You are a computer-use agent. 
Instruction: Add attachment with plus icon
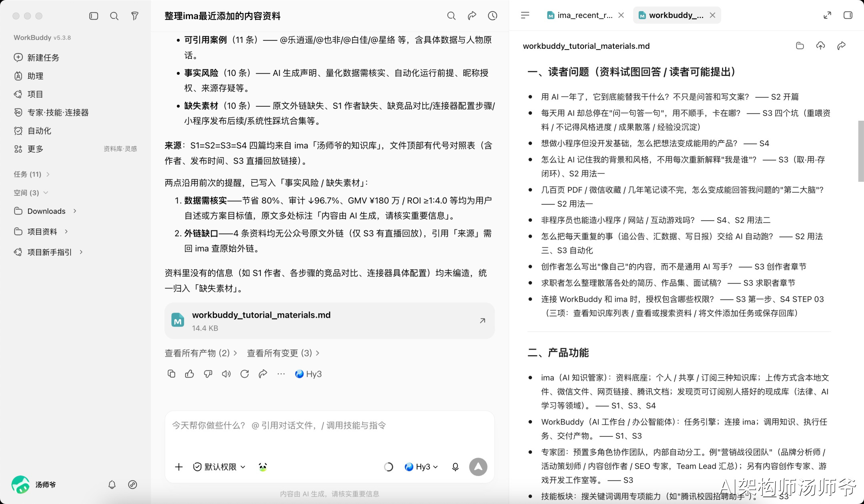(x=179, y=467)
